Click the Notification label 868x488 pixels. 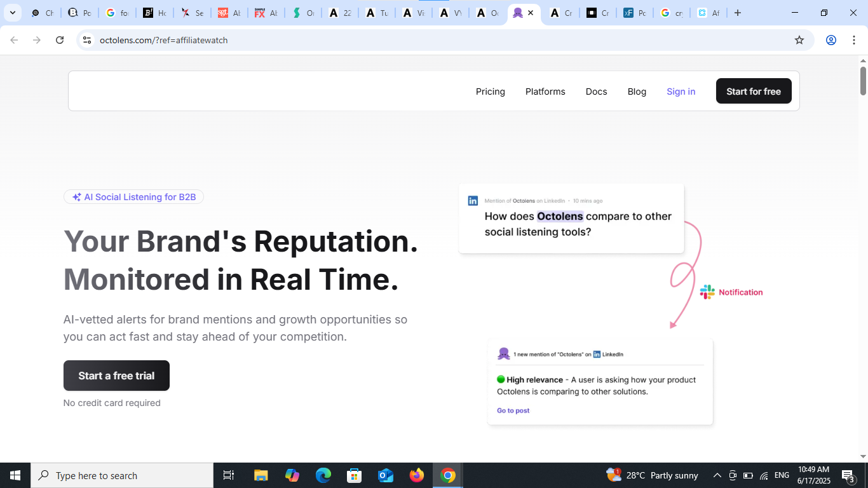741,292
